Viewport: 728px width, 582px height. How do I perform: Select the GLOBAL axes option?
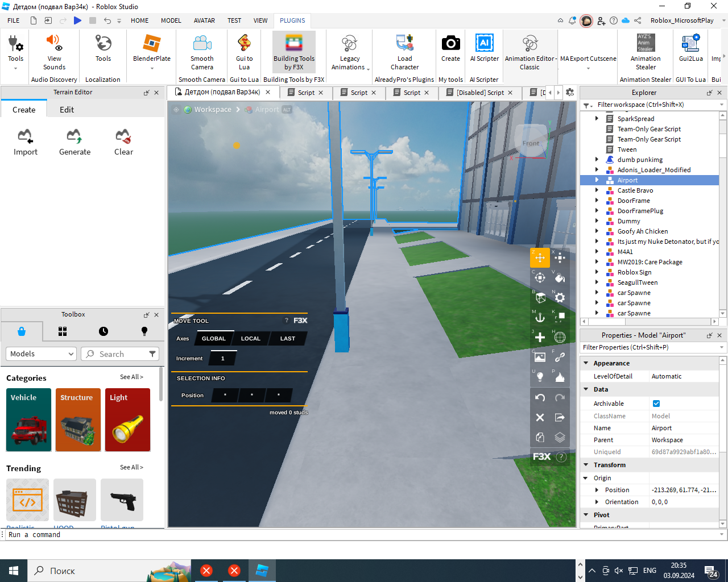[x=214, y=338]
